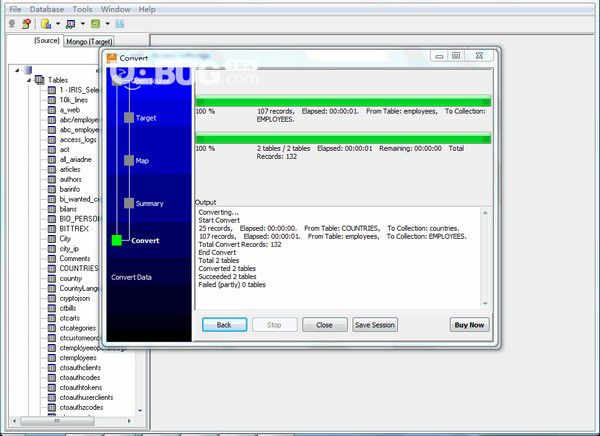This screenshot has height=436, width=600.
Task: Select the ctemployees table in the tree
Action: (x=78, y=358)
